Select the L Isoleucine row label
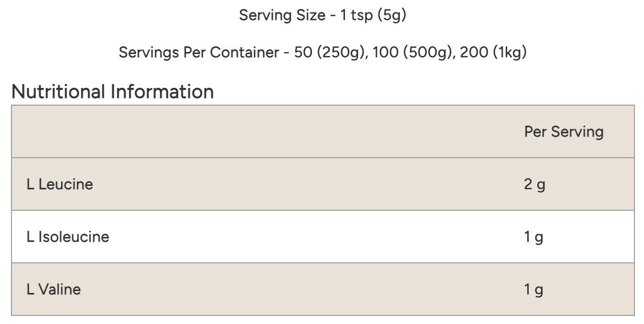 click(67, 237)
